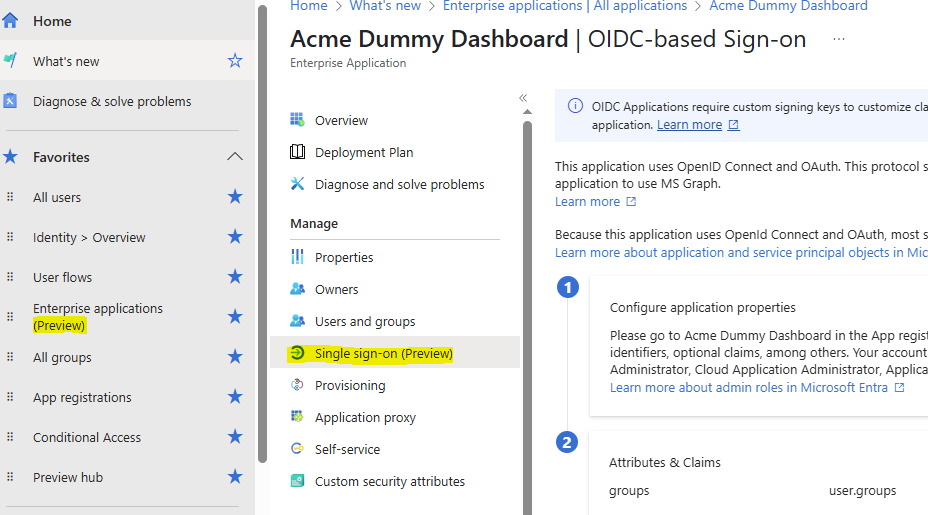Click the Deployment Plan book icon
Image resolution: width=928 pixels, height=515 pixels.
297,152
